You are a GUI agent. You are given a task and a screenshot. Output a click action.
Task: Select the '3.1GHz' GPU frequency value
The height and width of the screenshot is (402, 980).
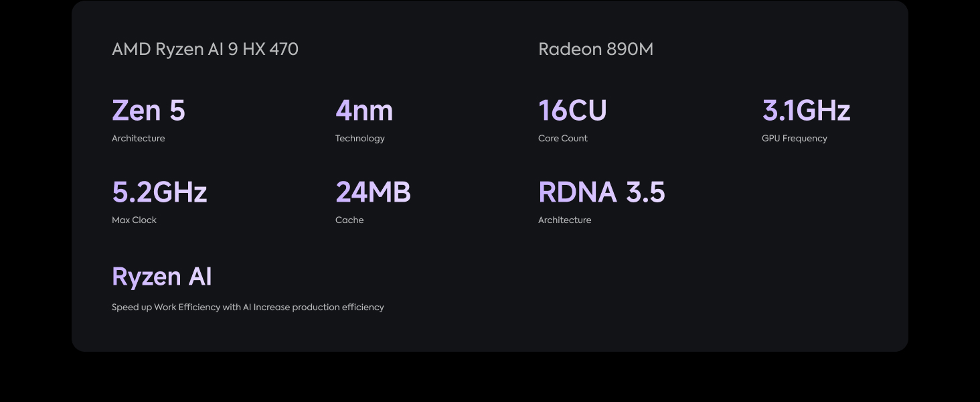click(806, 111)
